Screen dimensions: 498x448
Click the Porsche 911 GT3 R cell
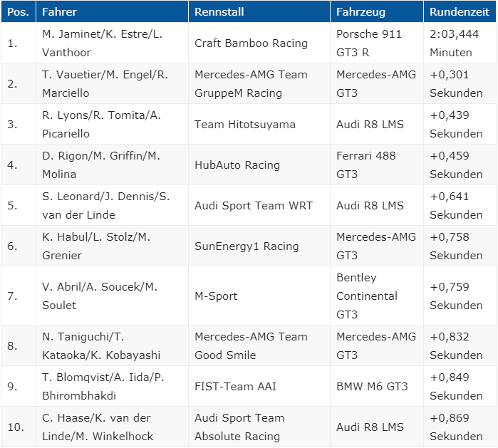pyautogui.click(x=377, y=43)
